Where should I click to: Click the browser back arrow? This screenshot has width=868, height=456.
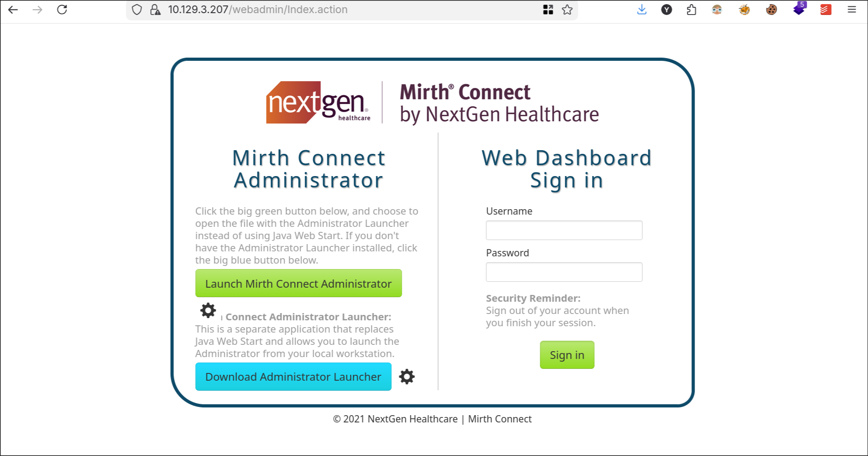click(x=13, y=10)
